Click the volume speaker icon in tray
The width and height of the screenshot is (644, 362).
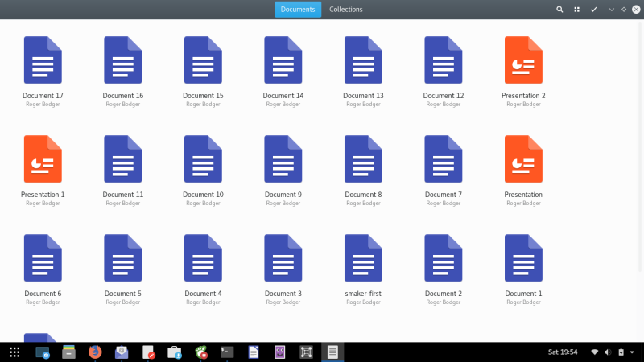point(608,352)
